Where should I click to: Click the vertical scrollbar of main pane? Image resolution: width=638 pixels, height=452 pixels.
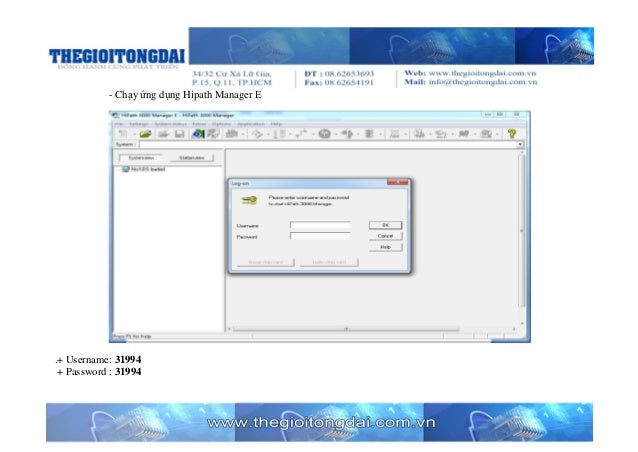pyautogui.click(x=522, y=238)
